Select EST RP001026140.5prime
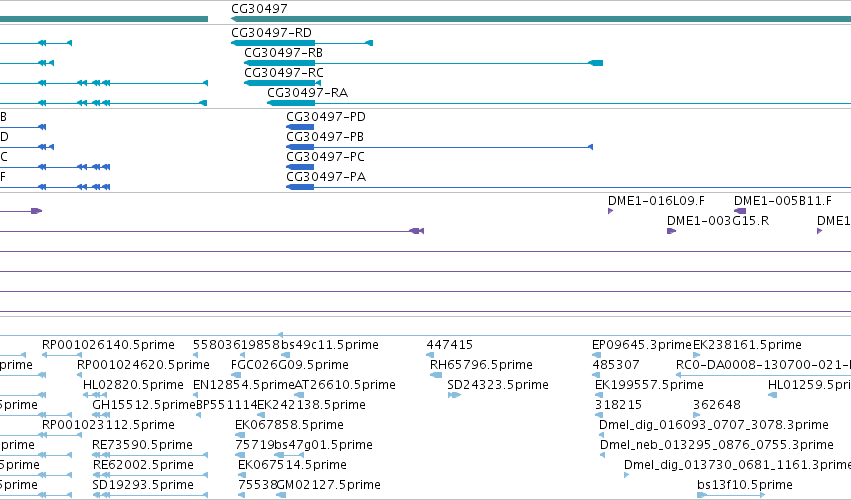 click(109, 345)
